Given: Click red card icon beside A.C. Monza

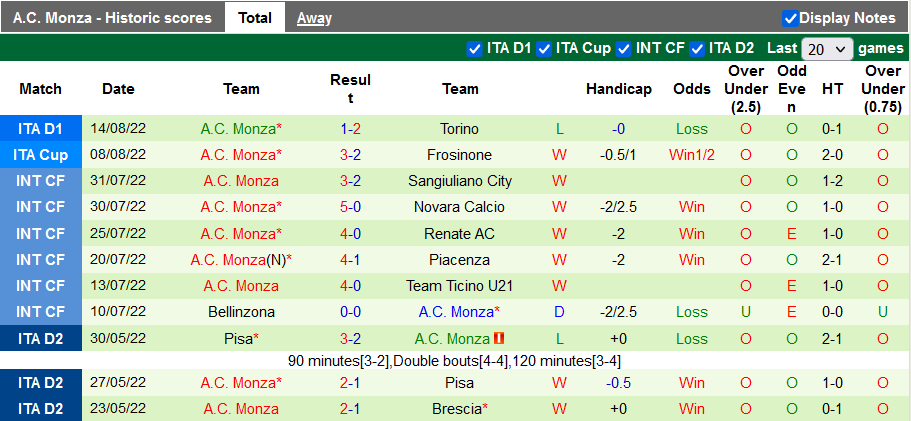Looking at the screenshot, I should tap(498, 339).
